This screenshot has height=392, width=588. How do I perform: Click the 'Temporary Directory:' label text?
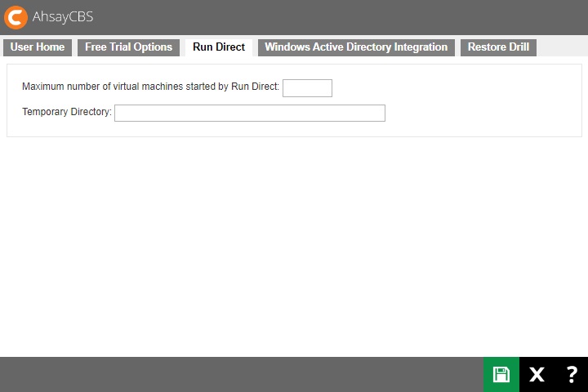click(67, 112)
